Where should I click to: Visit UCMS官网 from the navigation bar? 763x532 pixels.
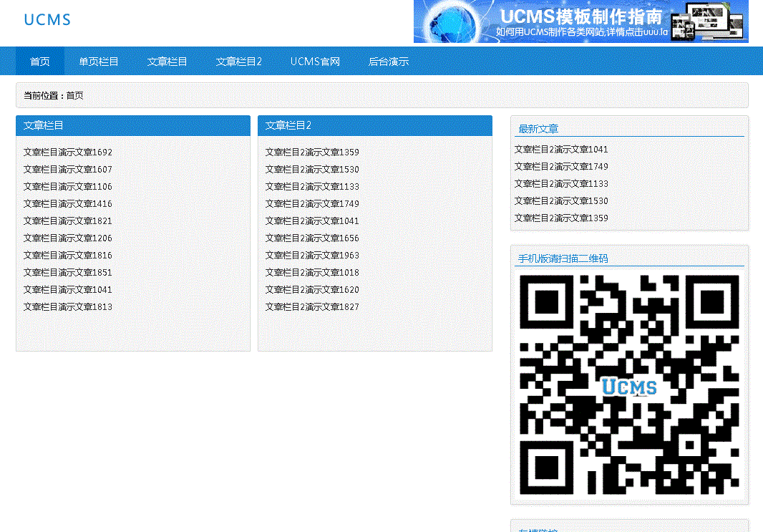(x=315, y=62)
